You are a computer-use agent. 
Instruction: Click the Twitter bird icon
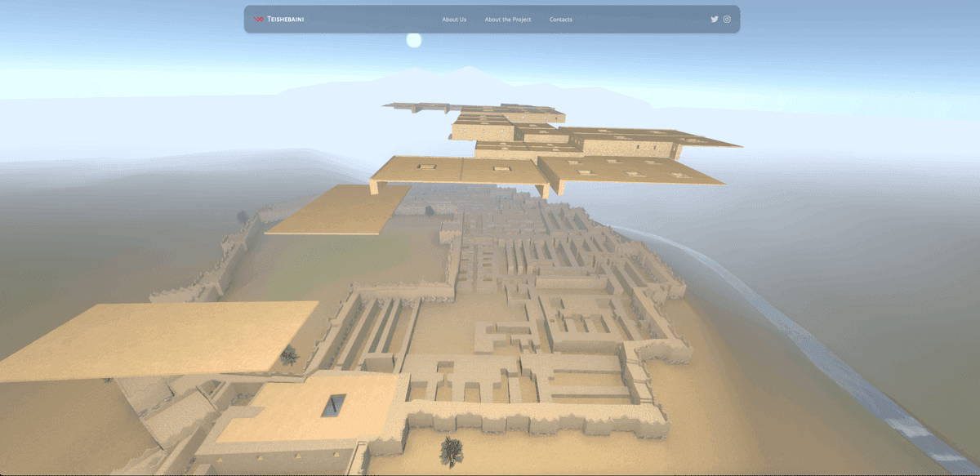click(x=714, y=18)
